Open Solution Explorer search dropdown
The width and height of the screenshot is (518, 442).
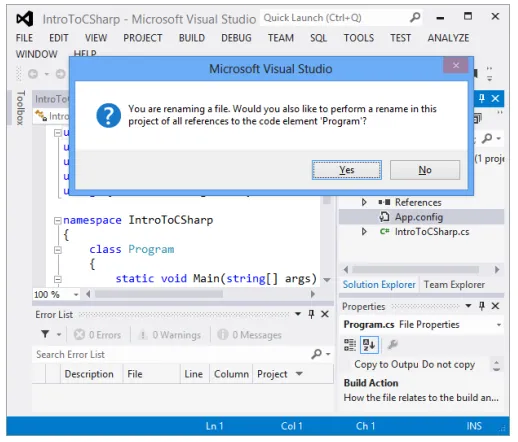pos(499,138)
